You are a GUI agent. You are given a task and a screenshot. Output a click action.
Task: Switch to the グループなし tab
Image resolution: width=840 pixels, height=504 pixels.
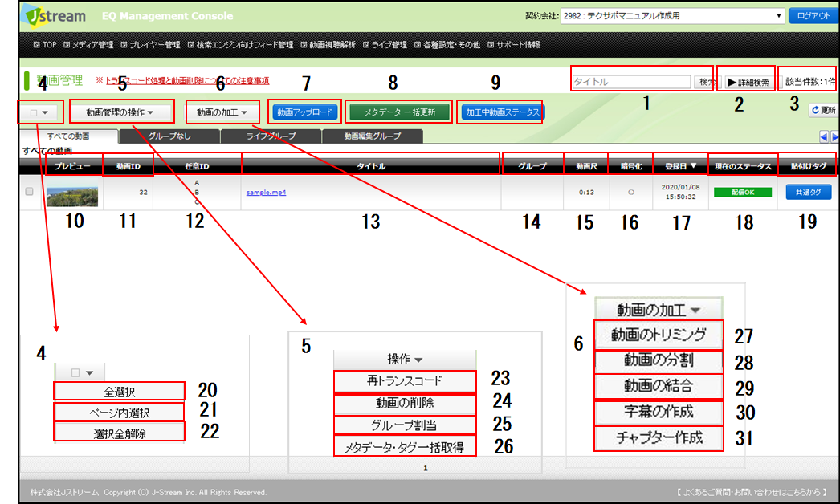pyautogui.click(x=169, y=136)
